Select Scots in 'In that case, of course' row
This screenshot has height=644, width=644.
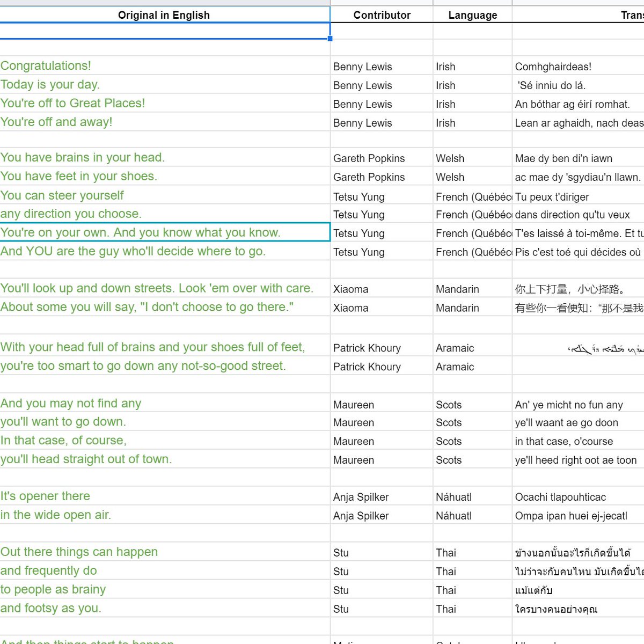pyautogui.click(x=472, y=441)
